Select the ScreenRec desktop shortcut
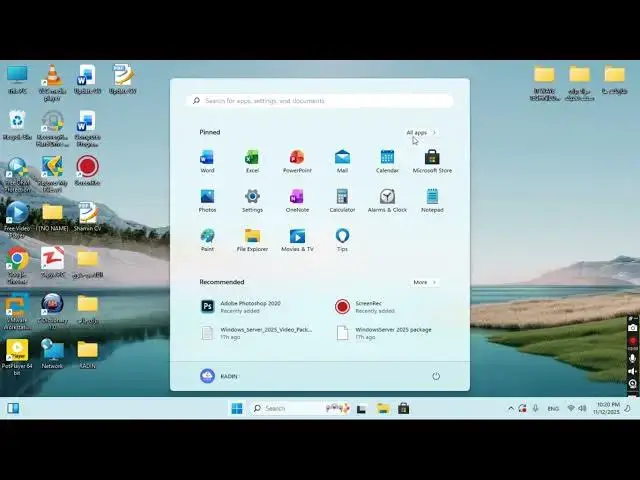 click(x=87, y=171)
